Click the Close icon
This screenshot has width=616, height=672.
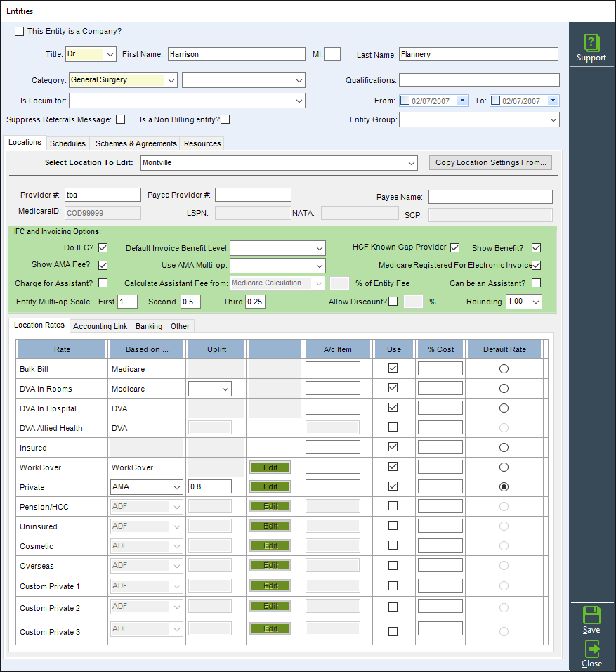[x=591, y=652]
